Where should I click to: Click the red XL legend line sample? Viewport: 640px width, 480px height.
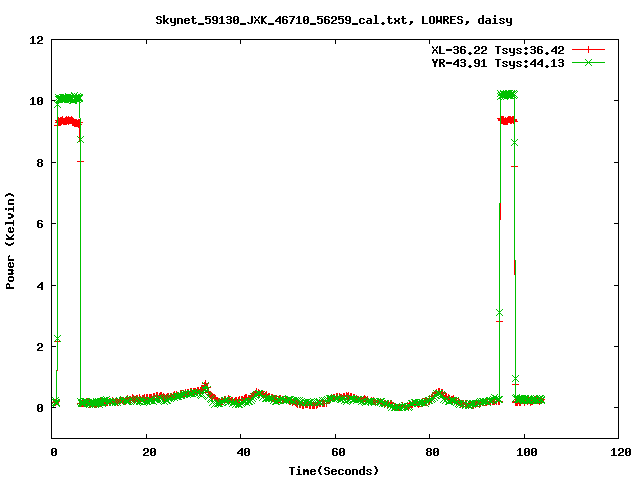pos(588,50)
